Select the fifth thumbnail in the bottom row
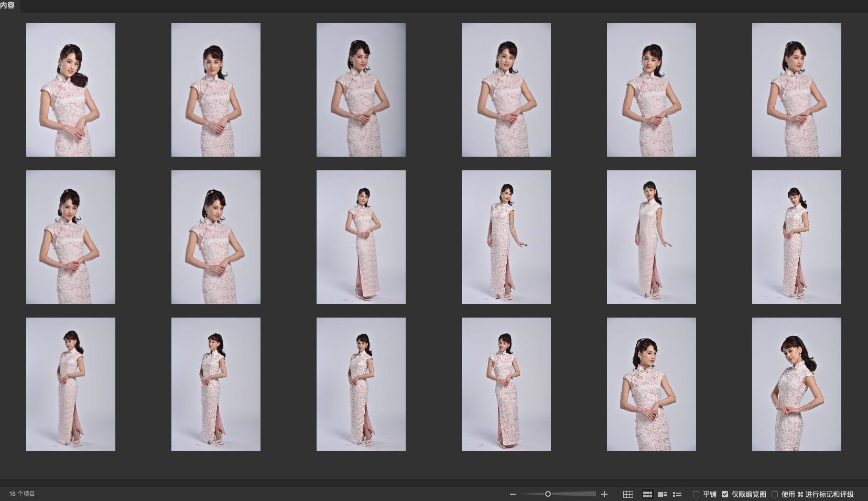Image resolution: width=868 pixels, height=501 pixels. tap(651, 384)
